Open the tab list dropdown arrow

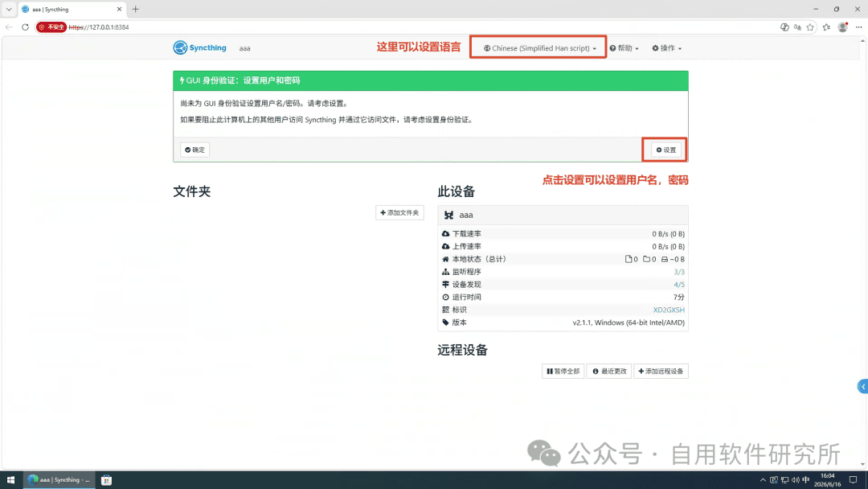pos(9,10)
